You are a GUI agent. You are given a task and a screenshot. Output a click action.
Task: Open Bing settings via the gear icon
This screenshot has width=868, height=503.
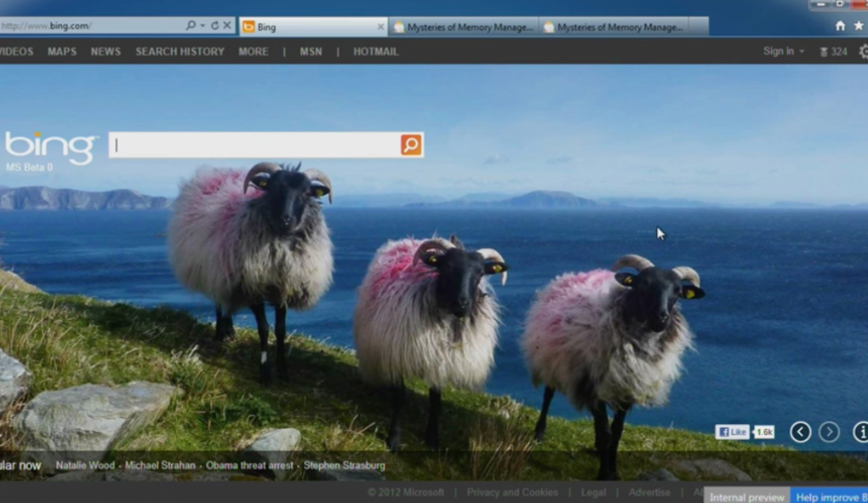pyautogui.click(x=863, y=52)
